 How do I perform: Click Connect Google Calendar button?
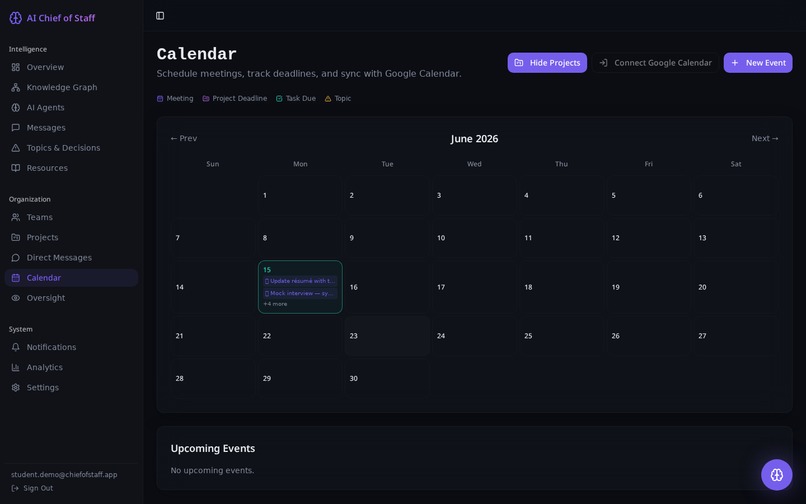click(655, 63)
